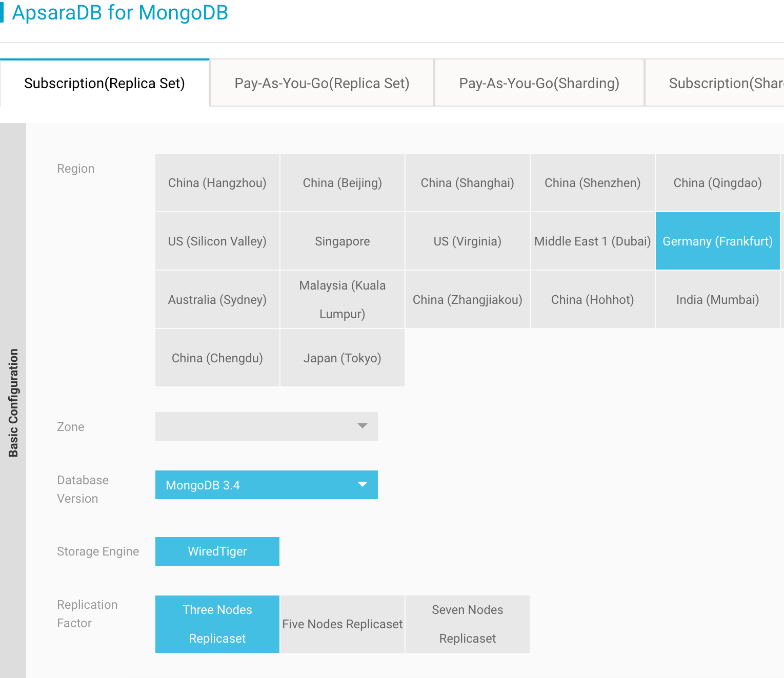Select China (Beijing) region
The image size is (784, 678).
pos(343,183)
